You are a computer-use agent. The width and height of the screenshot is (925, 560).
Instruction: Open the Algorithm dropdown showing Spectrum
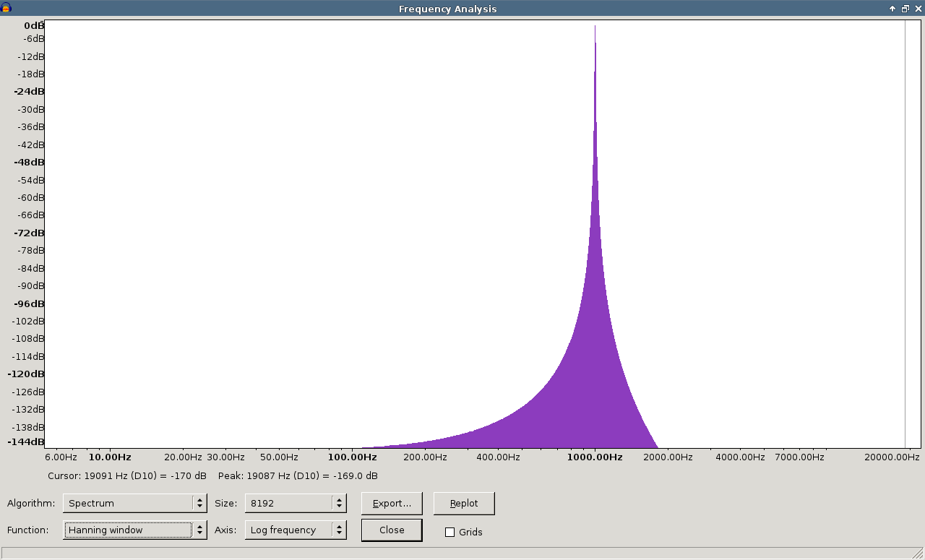click(x=134, y=503)
